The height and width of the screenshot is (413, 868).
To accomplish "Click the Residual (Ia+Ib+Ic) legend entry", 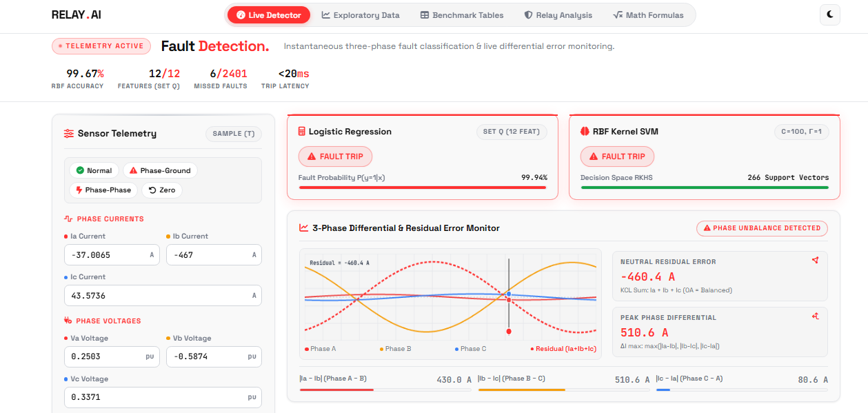I will (563, 349).
